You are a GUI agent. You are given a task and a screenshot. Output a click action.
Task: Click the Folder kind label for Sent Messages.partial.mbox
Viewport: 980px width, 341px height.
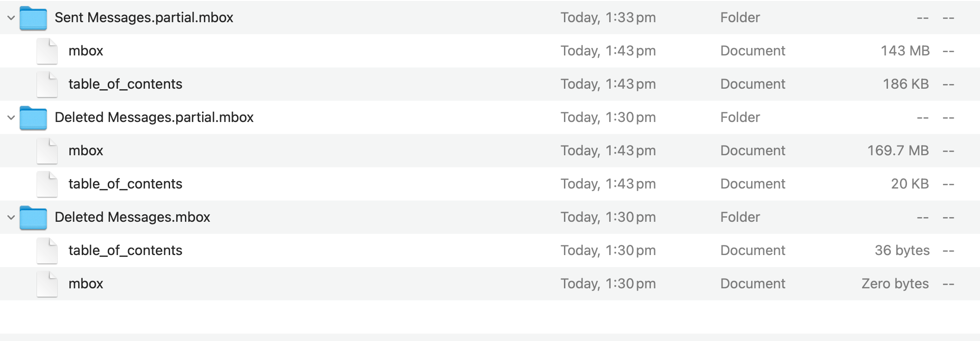click(x=740, y=18)
